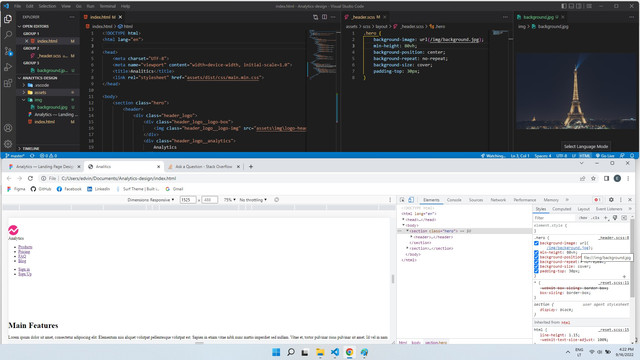Click the Go Live status bar button

point(605,156)
